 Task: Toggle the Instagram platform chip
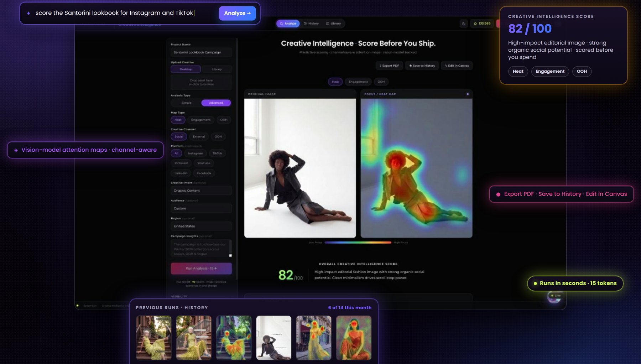pos(196,154)
